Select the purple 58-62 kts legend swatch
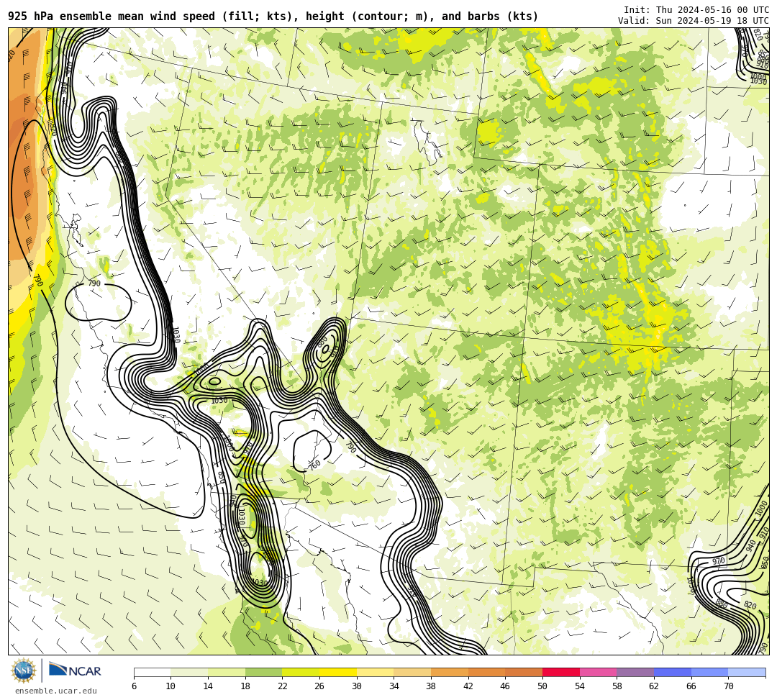 coord(635,672)
